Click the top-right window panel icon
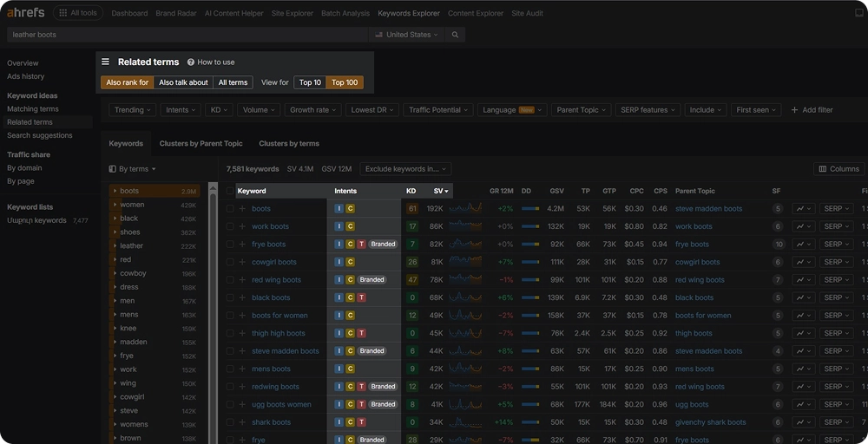 click(x=859, y=13)
